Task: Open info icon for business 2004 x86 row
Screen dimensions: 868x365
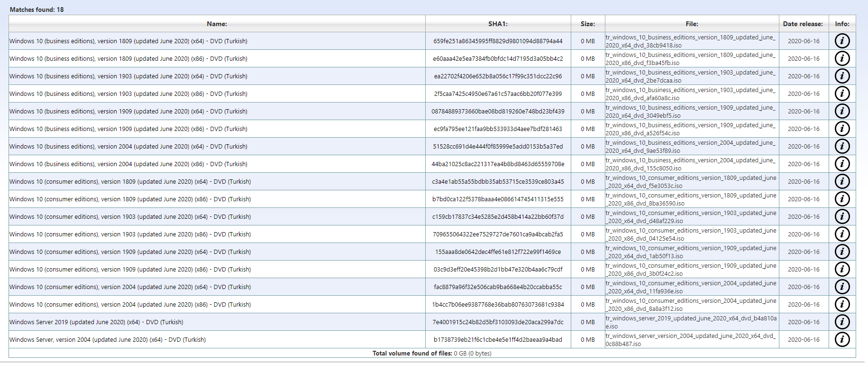Action: tap(842, 164)
